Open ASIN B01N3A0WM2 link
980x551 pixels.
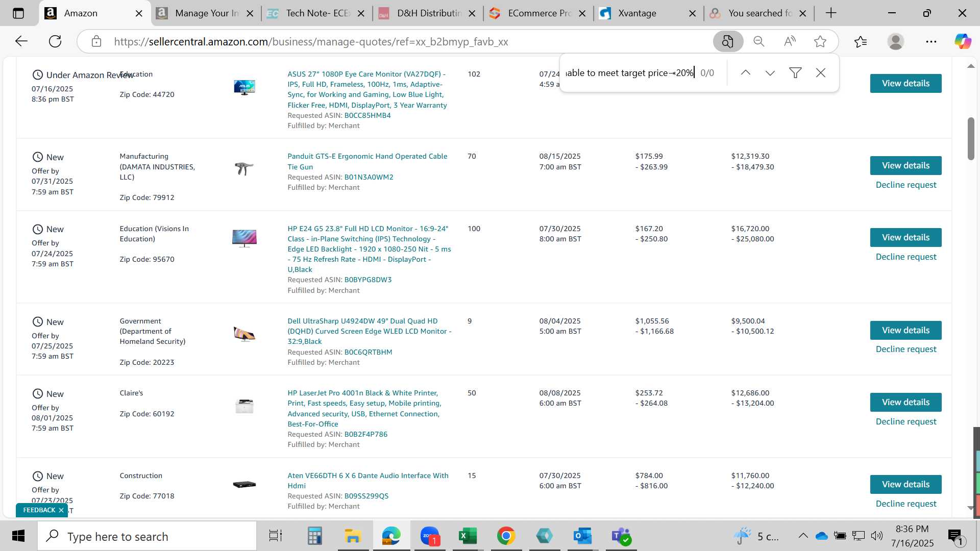click(369, 177)
